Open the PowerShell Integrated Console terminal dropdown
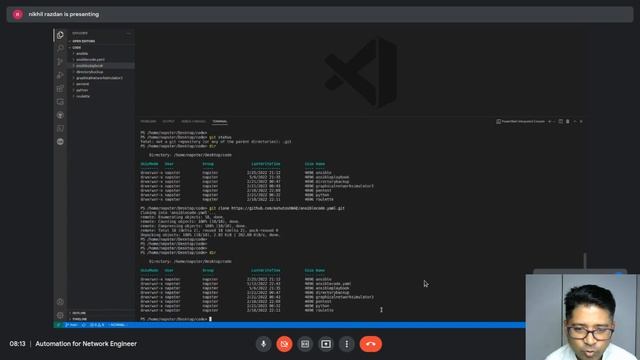 (521, 121)
